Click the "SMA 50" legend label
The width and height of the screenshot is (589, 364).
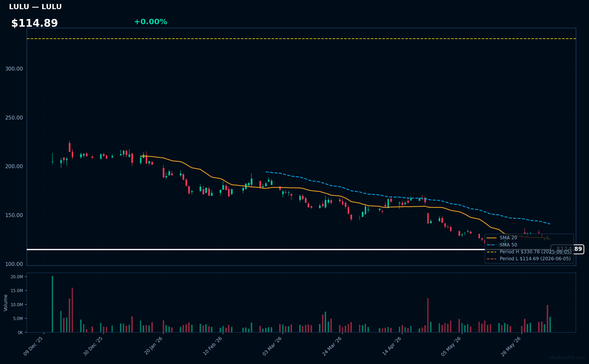pyautogui.click(x=508, y=245)
